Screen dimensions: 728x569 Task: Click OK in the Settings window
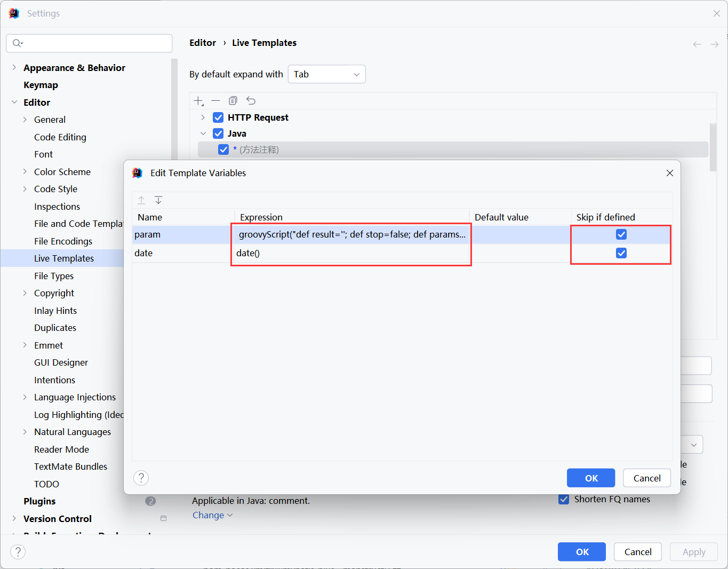point(582,551)
